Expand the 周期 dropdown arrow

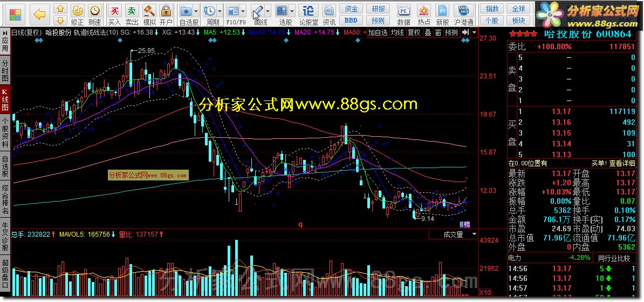tap(220, 11)
